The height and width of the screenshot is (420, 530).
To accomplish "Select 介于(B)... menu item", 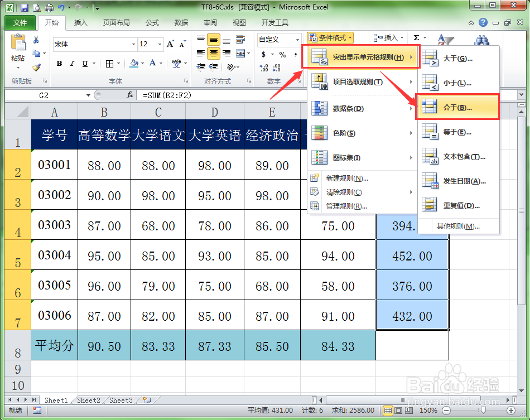I will (x=457, y=108).
